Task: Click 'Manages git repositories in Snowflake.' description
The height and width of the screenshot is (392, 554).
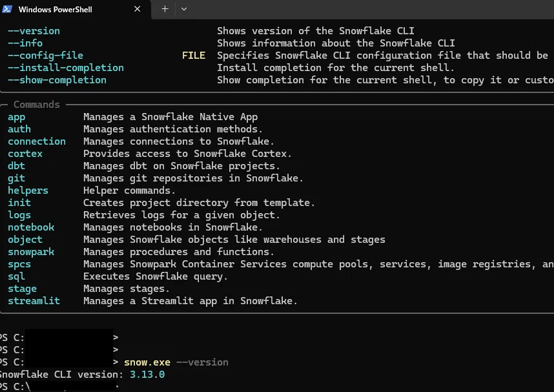Action: click(x=193, y=178)
